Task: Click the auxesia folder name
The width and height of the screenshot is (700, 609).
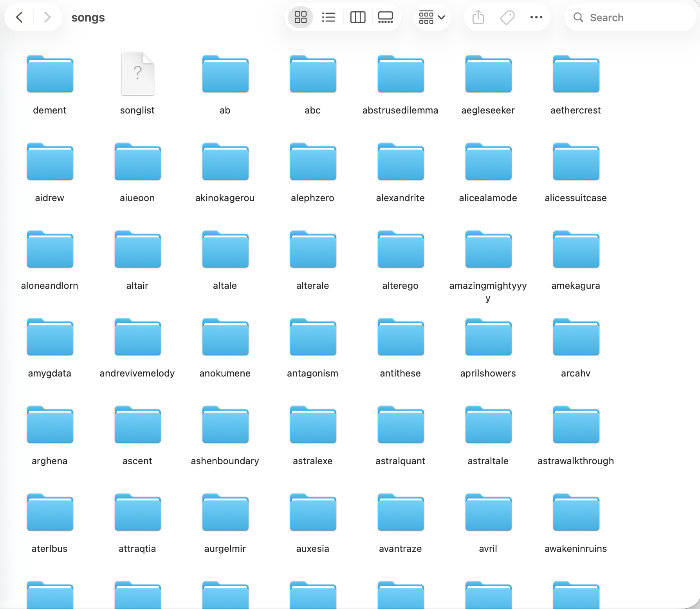Action: (x=313, y=549)
